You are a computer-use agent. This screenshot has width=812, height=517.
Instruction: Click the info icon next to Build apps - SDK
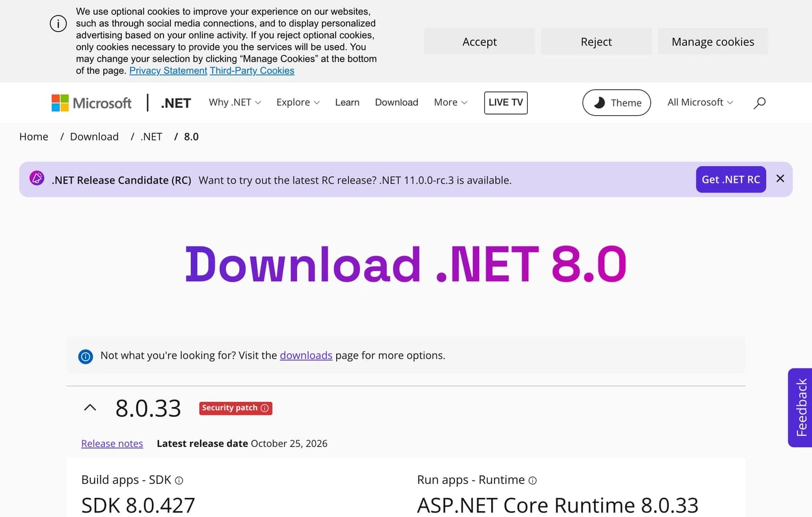click(x=179, y=480)
